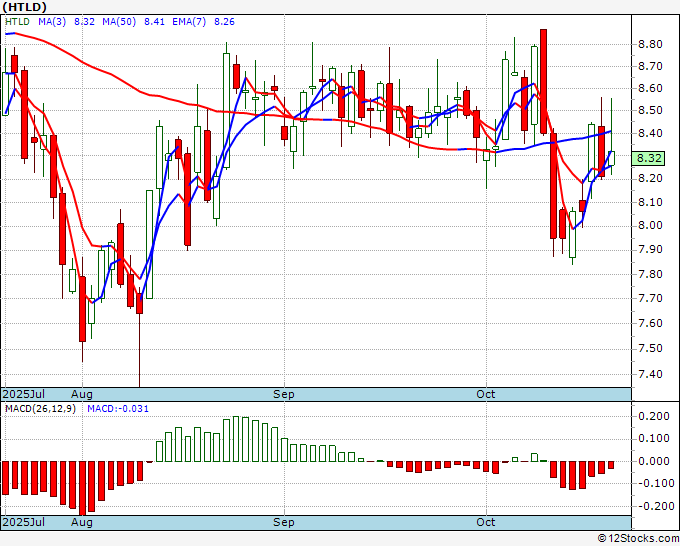Image resolution: width=680 pixels, height=546 pixels.
Task: Click the 8.70 price axis label
Action: [x=650, y=66]
